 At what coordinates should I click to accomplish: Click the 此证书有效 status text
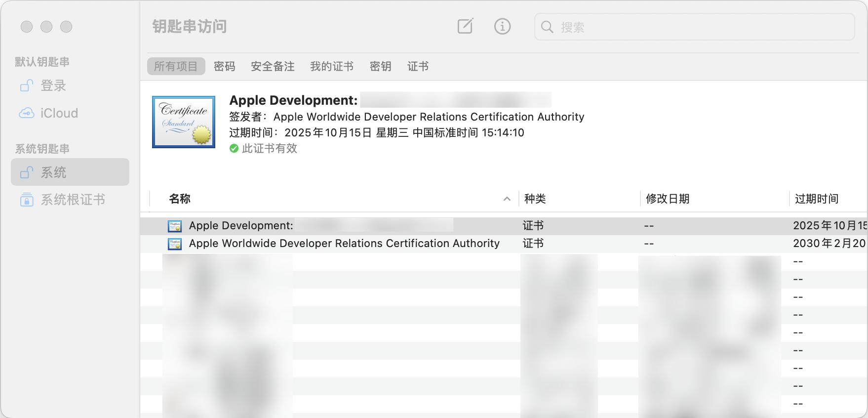coord(270,148)
